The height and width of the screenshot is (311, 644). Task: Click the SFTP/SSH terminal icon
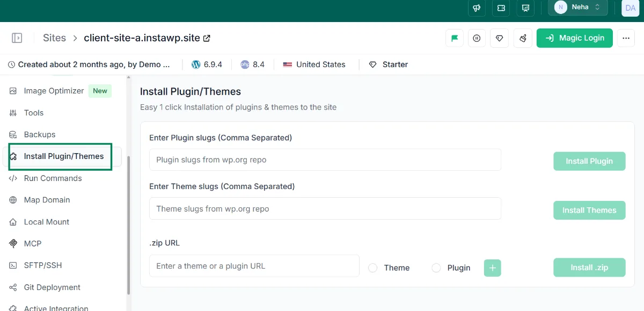13,265
